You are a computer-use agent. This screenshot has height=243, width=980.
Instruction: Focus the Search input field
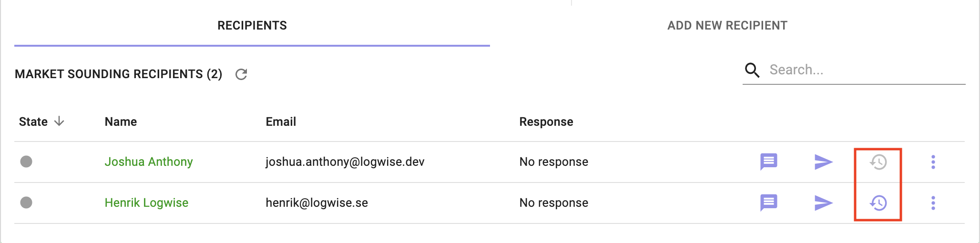867,70
